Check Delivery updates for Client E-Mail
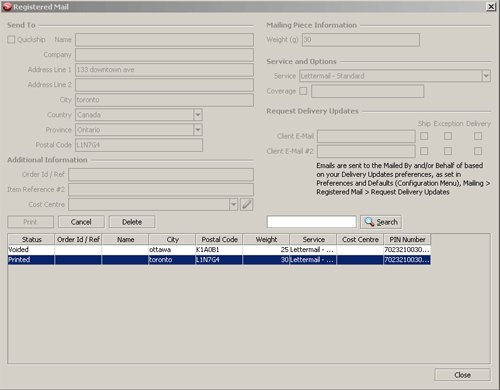500x390 pixels. [478, 136]
